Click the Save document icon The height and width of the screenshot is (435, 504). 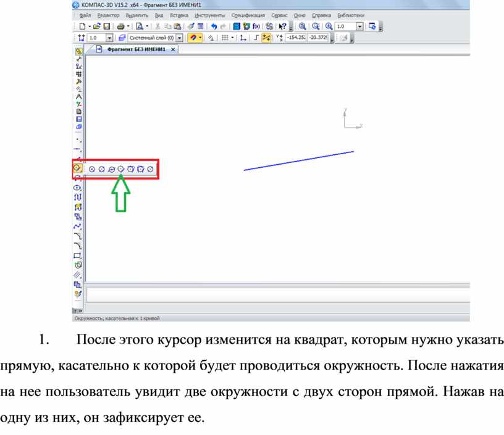107,27
